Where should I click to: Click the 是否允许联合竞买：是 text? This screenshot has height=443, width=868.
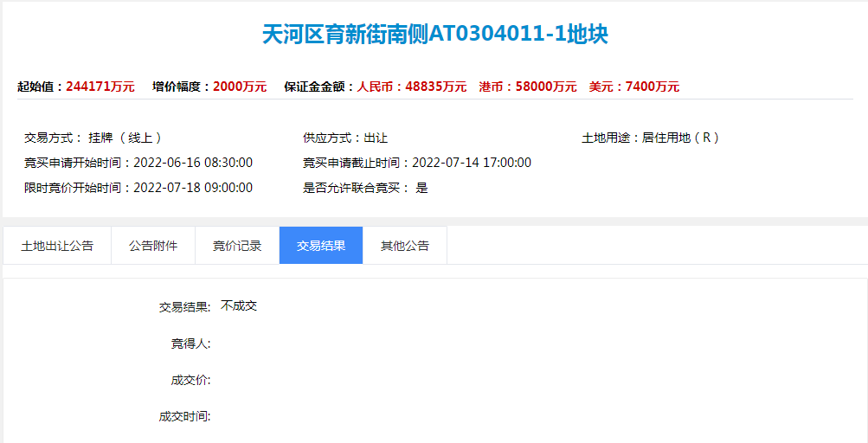tap(365, 188)
